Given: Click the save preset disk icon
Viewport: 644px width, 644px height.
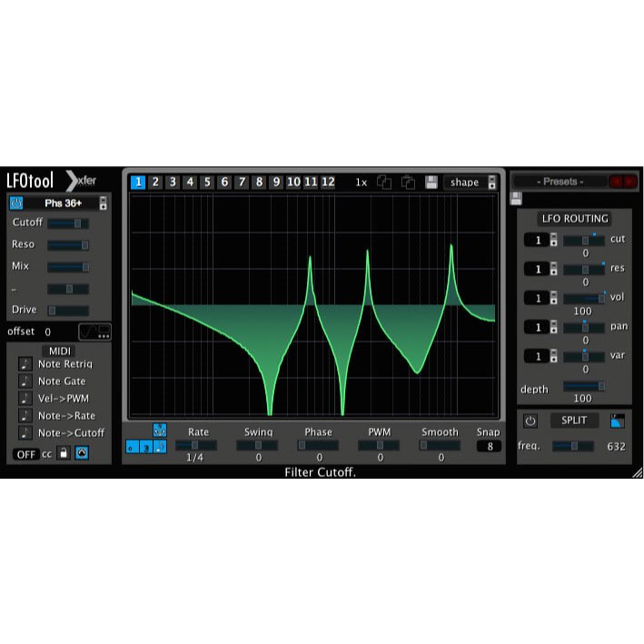Looking at the screenshot, I should click(x=516, y=198).
